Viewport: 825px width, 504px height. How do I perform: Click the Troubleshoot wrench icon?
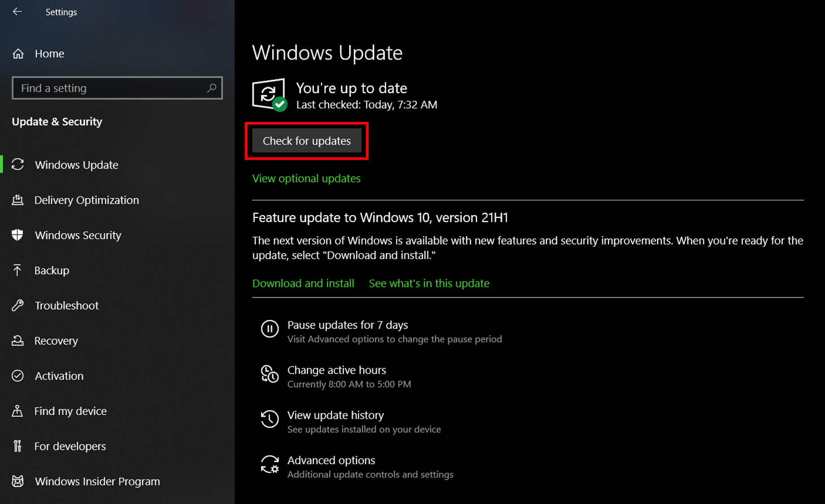18,305
